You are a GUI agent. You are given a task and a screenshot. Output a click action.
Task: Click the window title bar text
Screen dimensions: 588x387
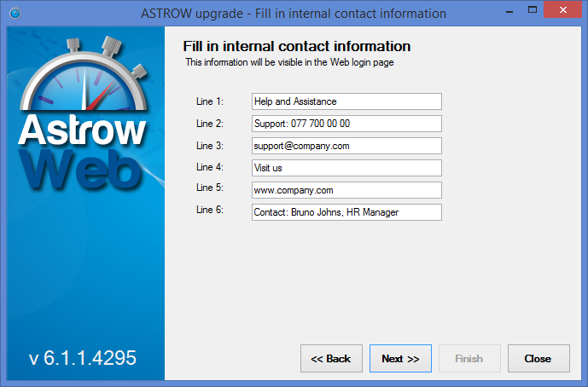click(293, 13)
